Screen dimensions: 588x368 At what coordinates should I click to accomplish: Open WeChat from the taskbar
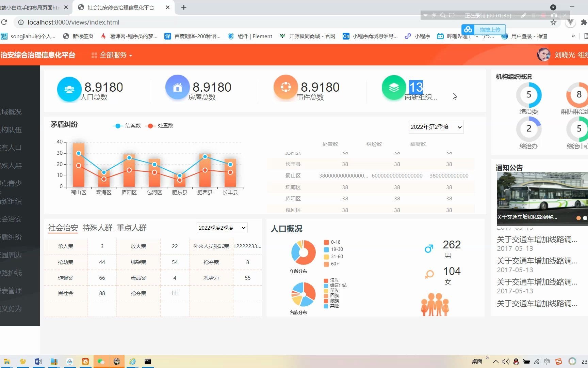pos(101,362)
